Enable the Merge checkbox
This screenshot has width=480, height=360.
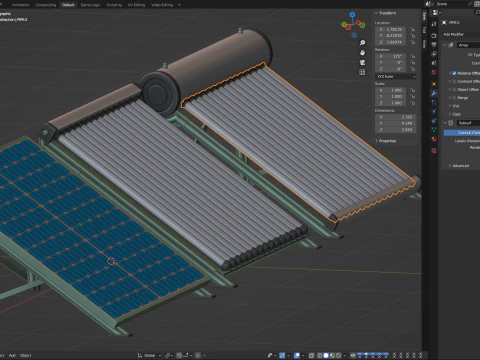[x=454, y=98]
